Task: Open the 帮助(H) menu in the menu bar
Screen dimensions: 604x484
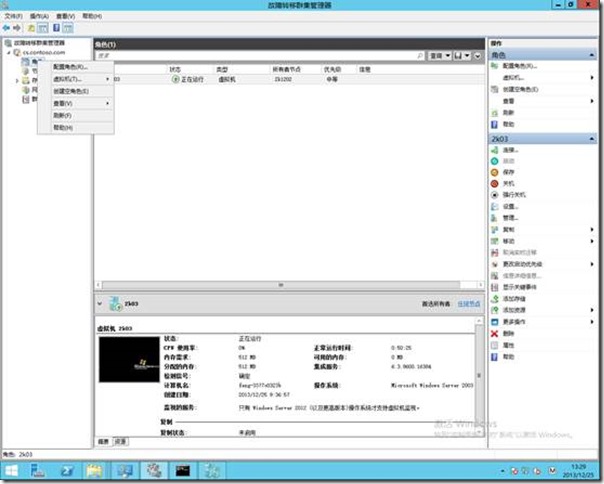Action: click(x=92, y=16)
